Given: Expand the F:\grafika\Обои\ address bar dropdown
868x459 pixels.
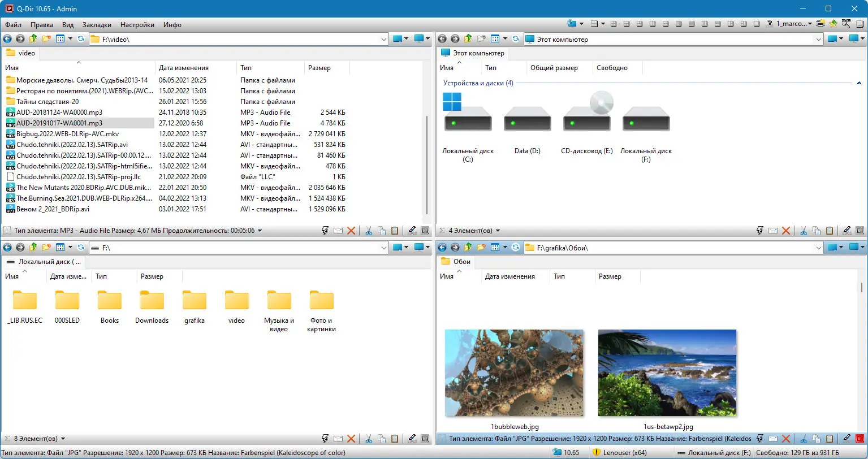Looking at the screenshot, I should pos(818,248).
